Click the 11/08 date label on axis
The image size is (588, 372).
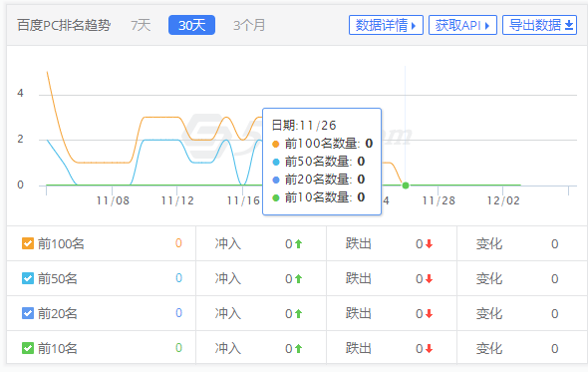click(113, 200)
